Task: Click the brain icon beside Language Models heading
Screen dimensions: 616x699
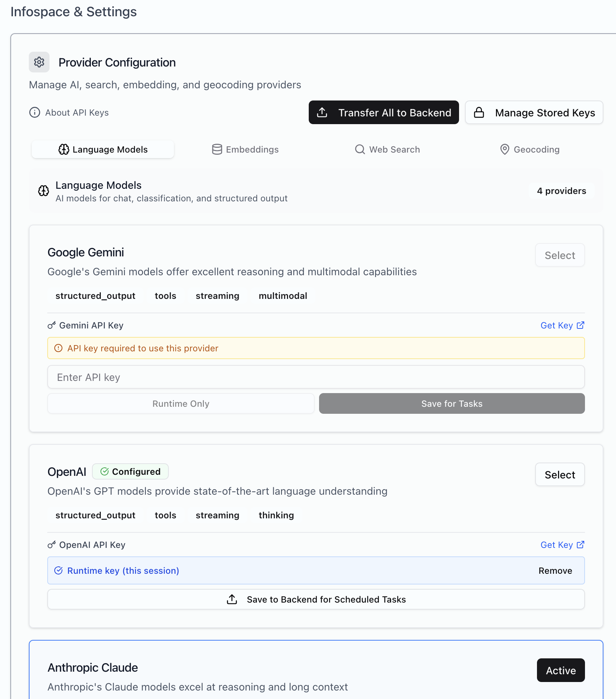Action: [x=44, y=191]
